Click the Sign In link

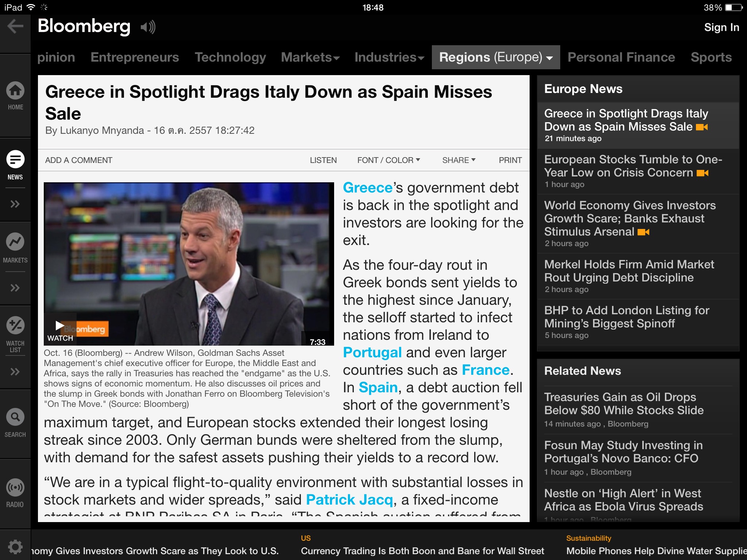coord(721,27)
